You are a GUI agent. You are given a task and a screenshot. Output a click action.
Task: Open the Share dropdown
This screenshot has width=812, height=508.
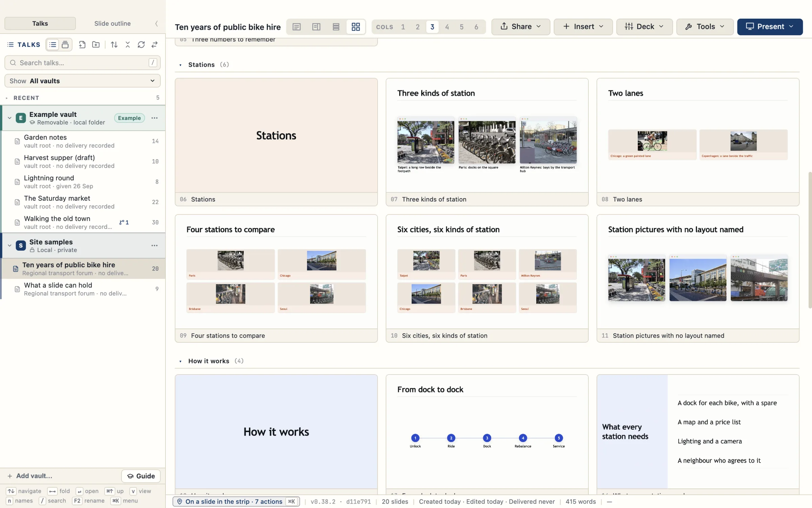coord(520,26)
